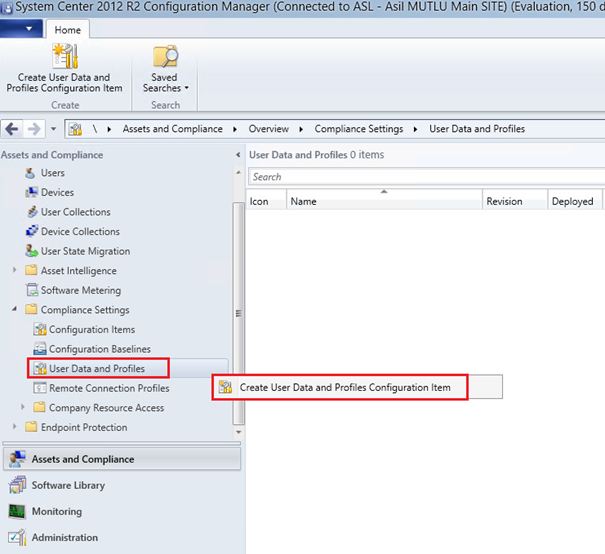Image resolution: width=605 pixels, height=554 pixels.
Task: Click the User Collections icon
Action: pyautogui.click(x=32, y=212)
